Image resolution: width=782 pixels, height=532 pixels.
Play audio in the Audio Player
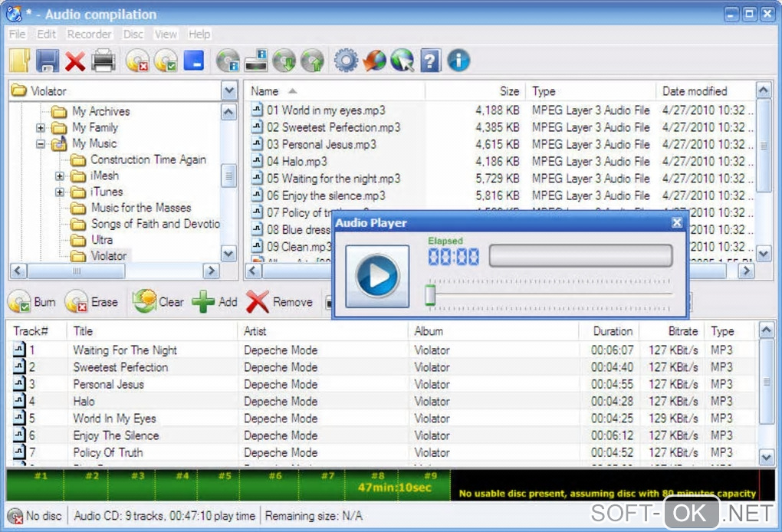click(377, 276)
